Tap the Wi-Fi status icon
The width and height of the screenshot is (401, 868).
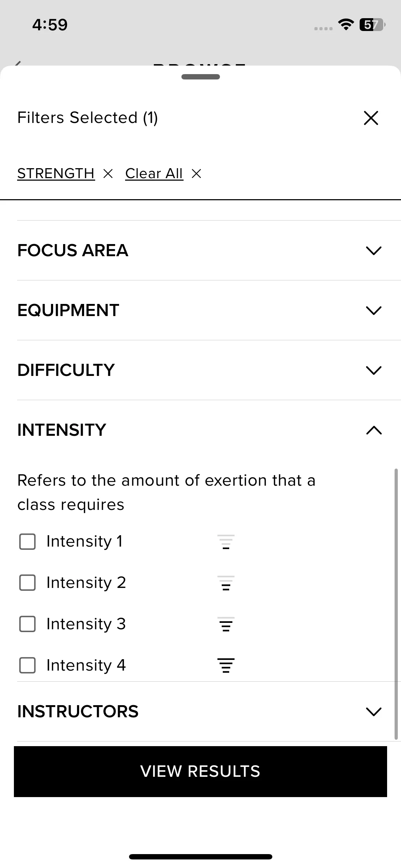pyautogui.click(x=346, y=25)
